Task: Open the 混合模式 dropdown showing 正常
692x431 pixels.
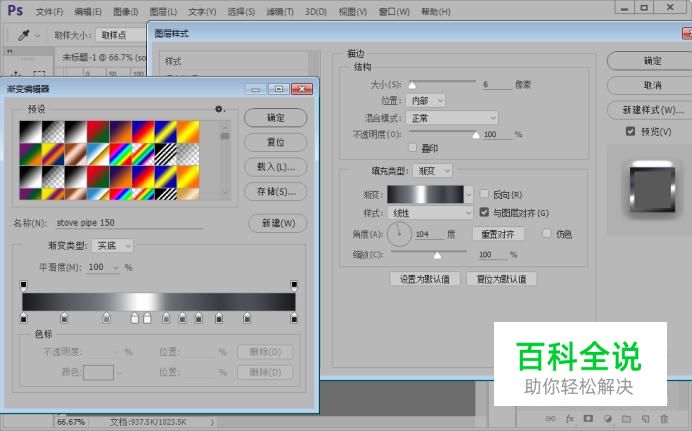Action: (452, 118)
